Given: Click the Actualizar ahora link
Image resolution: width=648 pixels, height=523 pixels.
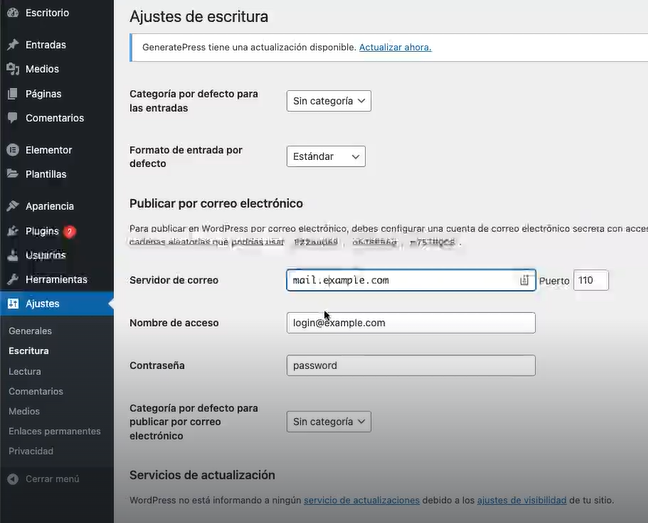Looking at the screenshot, I should (x=395, y=48).
